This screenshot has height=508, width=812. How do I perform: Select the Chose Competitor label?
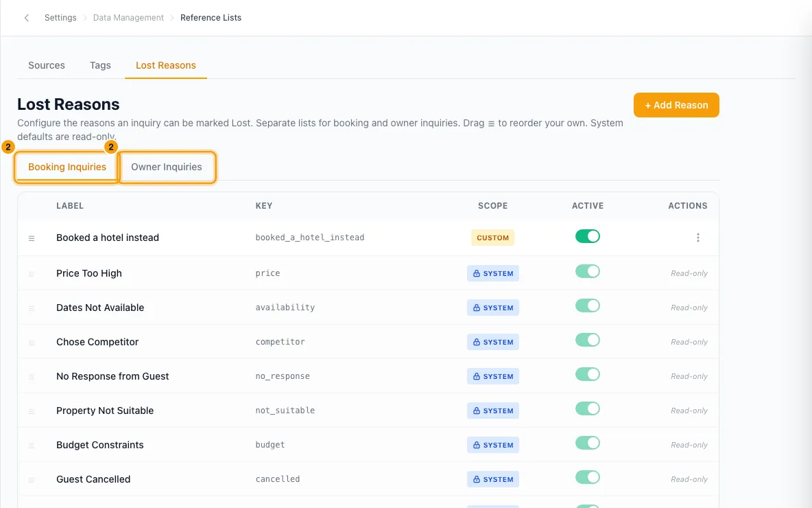pos(97,342)
